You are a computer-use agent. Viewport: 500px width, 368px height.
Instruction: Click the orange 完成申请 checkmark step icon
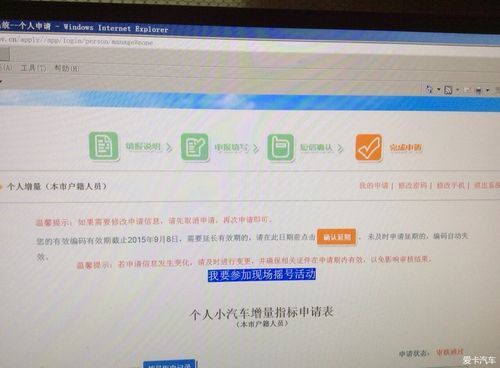(x=369, y=148)
